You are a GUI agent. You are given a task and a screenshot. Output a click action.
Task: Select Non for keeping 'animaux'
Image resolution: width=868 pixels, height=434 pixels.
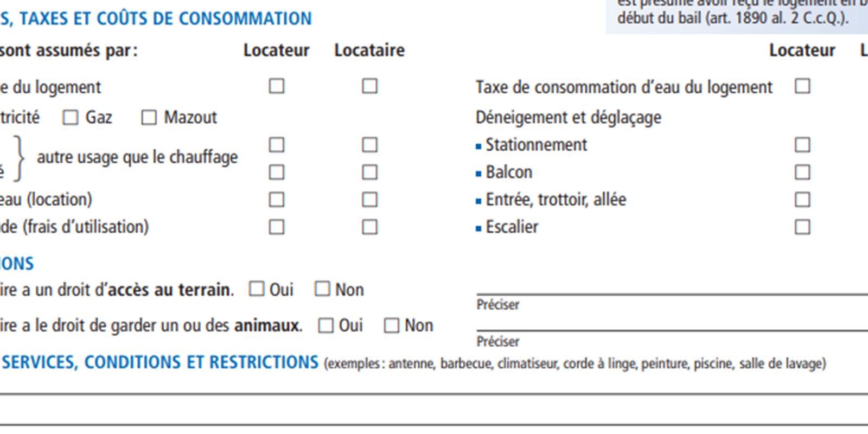[x=391, y=325]
